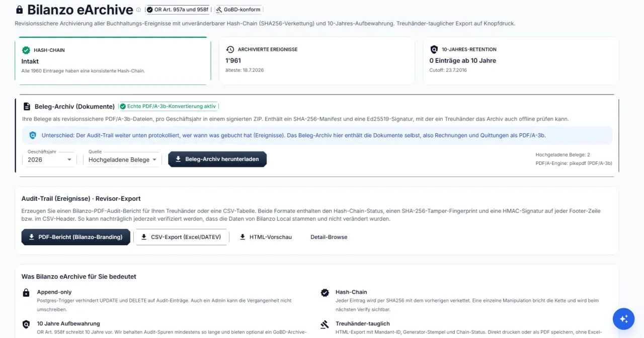The height and width of the screenshot is (338, 644).
Task: Click the OR Art. 957a und 958f badge
Action: tap(178, 10)
